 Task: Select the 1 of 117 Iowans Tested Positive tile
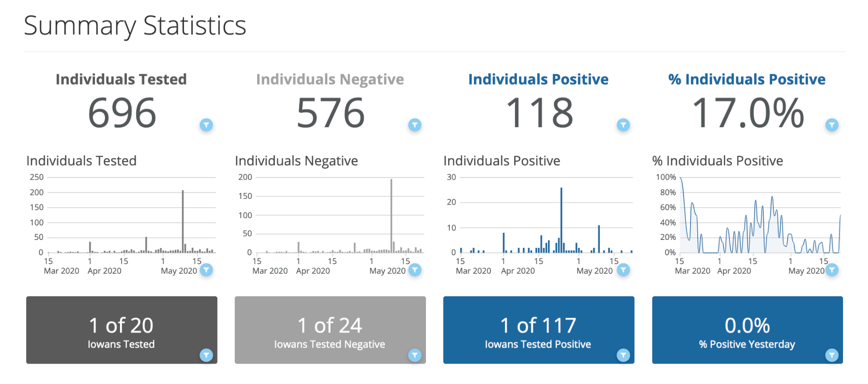[x=539, y=330]
